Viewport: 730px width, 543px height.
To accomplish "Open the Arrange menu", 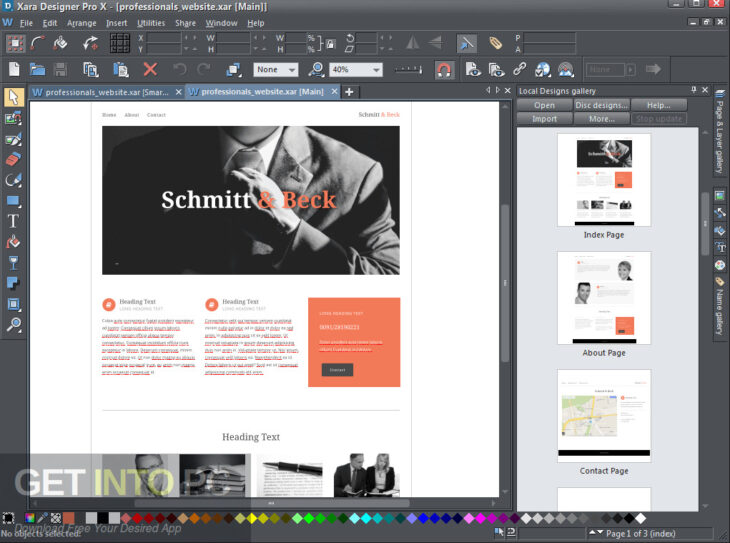I will (x=81, y=23).
